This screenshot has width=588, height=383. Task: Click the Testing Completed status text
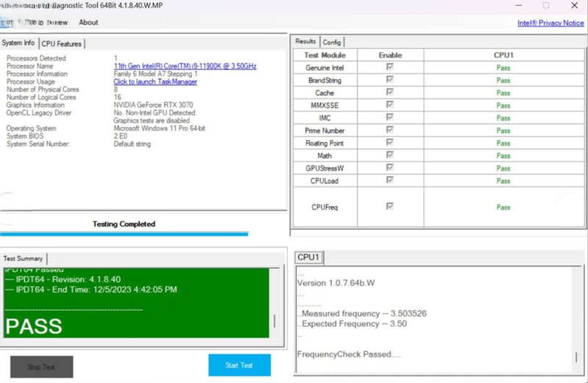click(124, 224)
